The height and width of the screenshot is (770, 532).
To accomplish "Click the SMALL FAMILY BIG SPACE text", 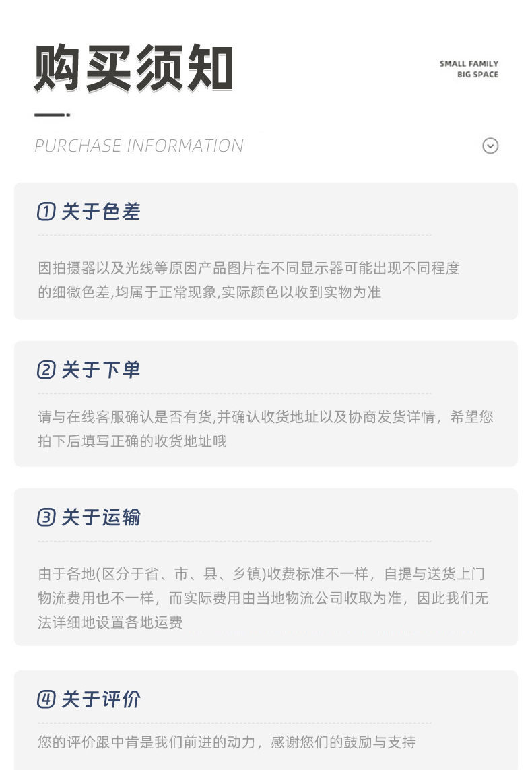I will tap(469, 69).
